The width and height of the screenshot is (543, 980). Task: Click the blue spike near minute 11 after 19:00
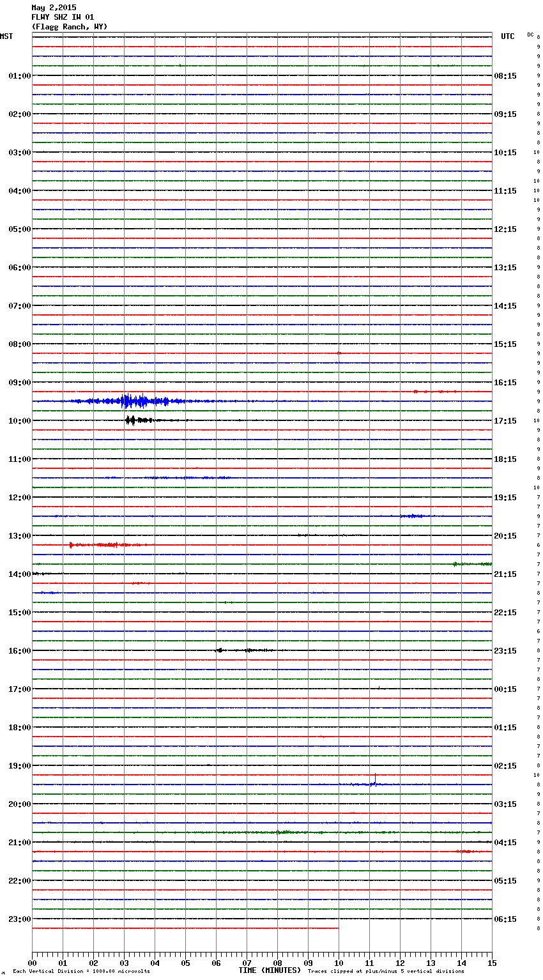(375, 780)
